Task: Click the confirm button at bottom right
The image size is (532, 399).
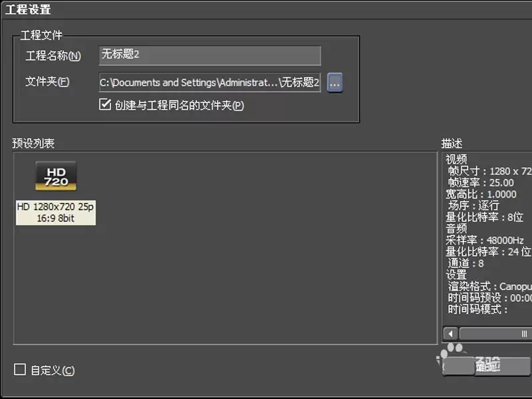Action: tap(487, 366)
